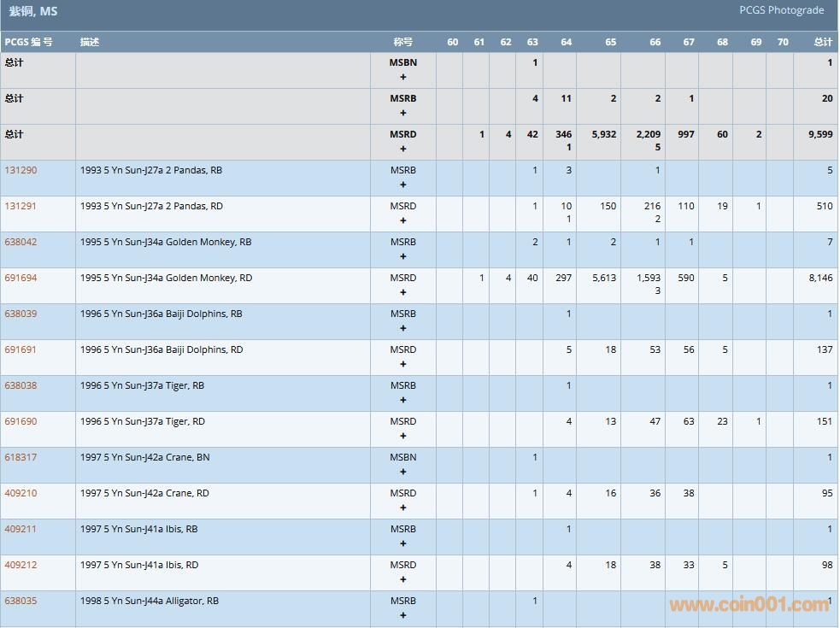
Task: Open PCGS number 409212 link
Action: pyautogui.click(x=21, y=565)
